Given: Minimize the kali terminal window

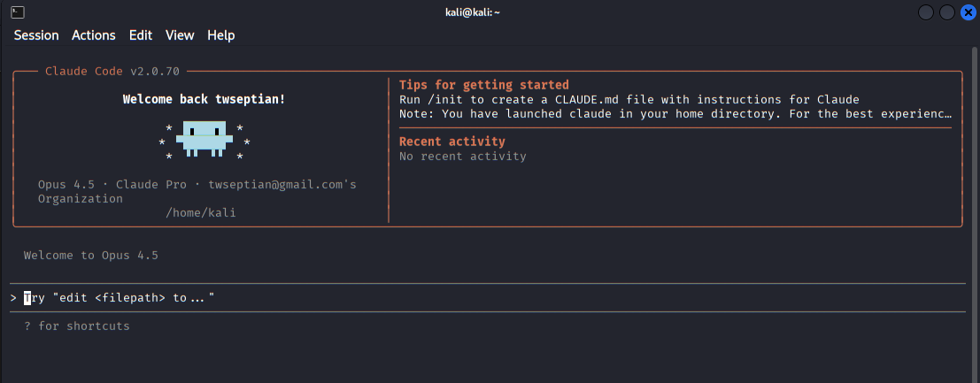Looking at the screenshot, I should [926, 12].
